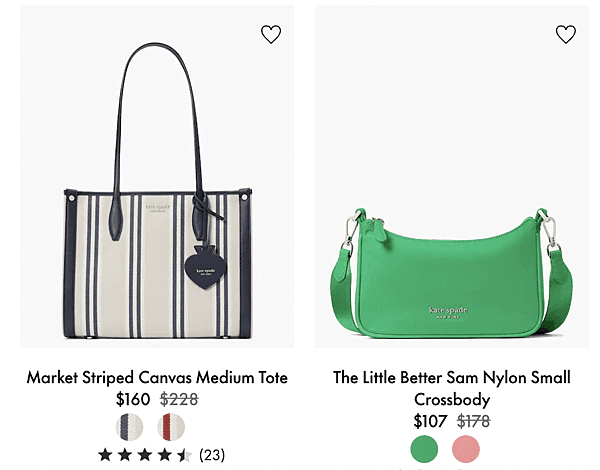Click the crossed-out $228 original price
The width and height of the screenshot is (600, 470).
pos(179,399)
